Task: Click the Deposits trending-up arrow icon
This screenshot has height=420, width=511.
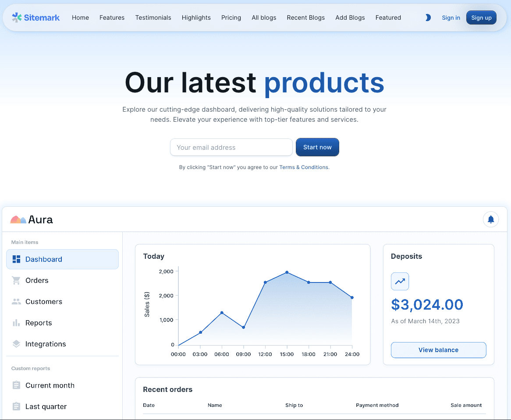Action: tap(400, 282)
